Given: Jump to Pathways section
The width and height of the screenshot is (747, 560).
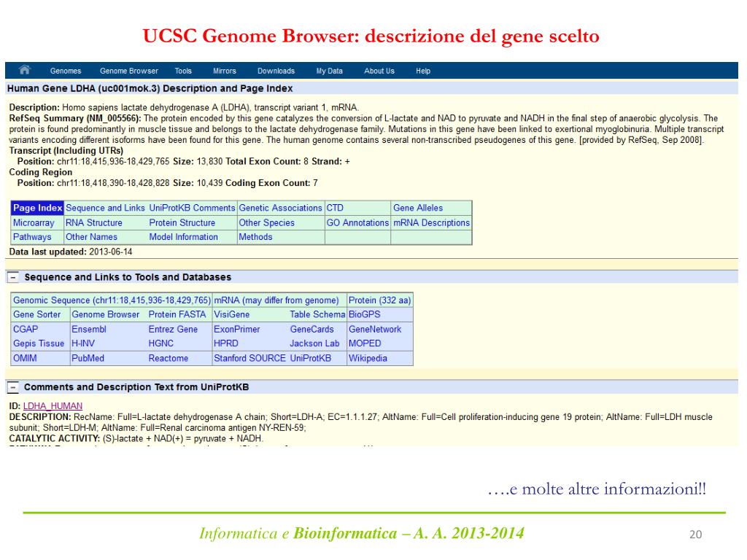Looking at the screenshot, I should click(32, 237).
